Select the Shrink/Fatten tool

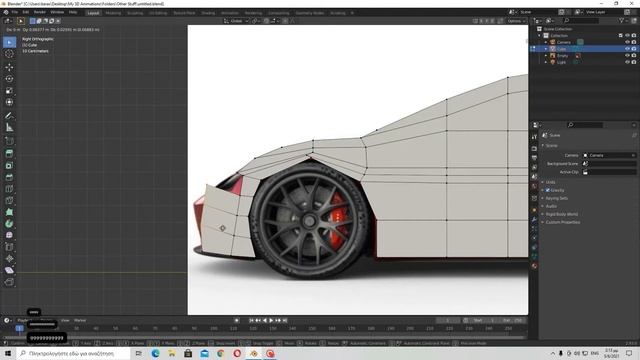(9, 259)
